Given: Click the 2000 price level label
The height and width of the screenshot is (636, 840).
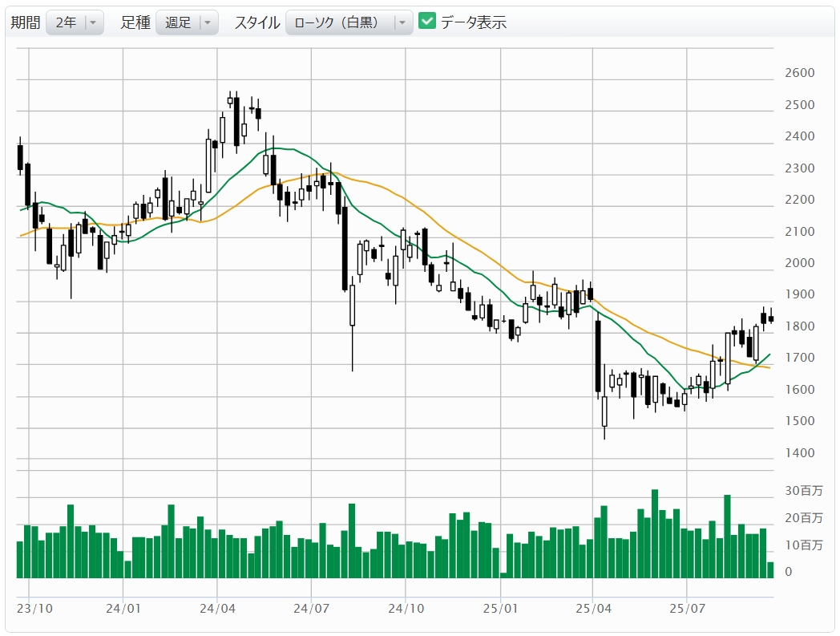Looking at the screenshot, I should (x=799, y=263).
